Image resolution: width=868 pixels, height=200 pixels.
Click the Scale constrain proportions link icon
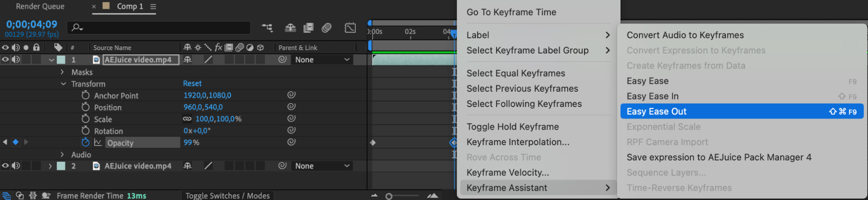tap(187, 119)
